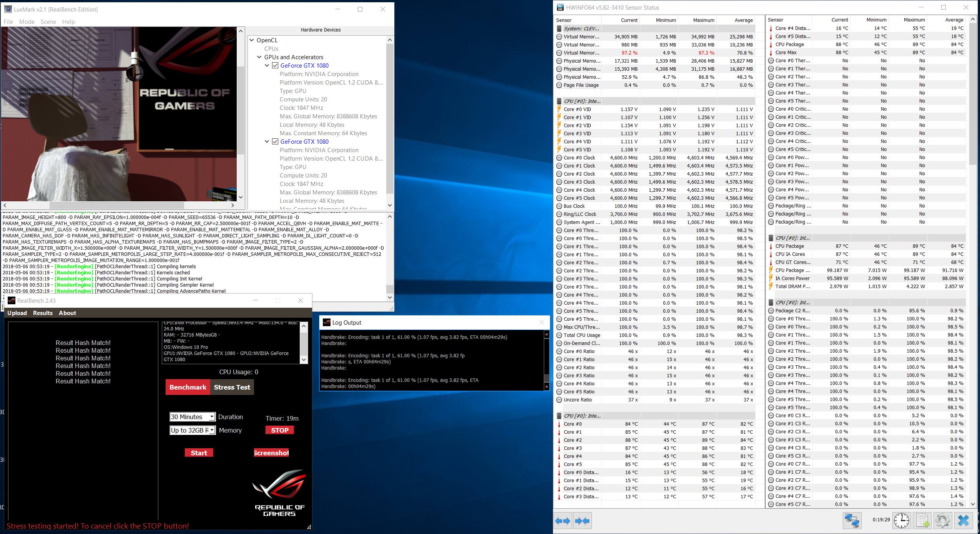Collapse GPUs and Accelerators tree node
The height and width of the screenshot is (534, 980).
pos(259,57)
